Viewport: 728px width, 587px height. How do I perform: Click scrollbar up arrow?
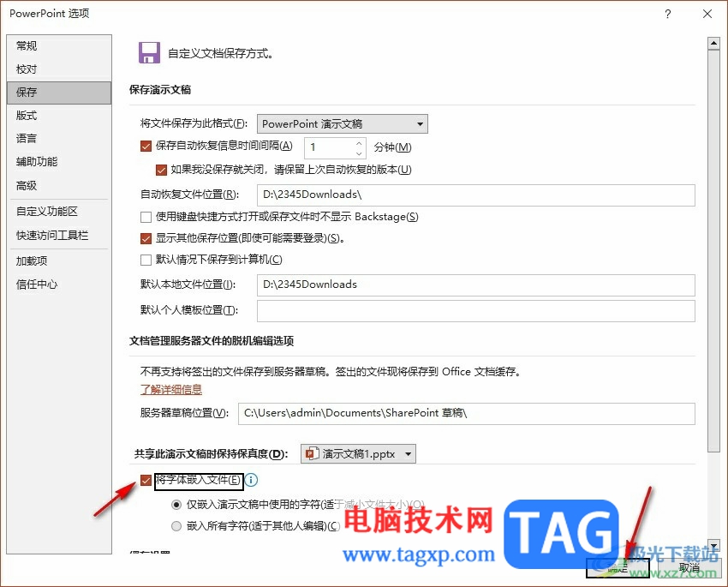tap(713, 44)
